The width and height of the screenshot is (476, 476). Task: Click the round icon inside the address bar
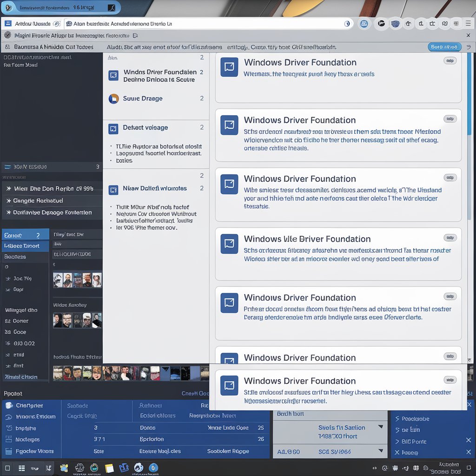[x=347, y=24]
